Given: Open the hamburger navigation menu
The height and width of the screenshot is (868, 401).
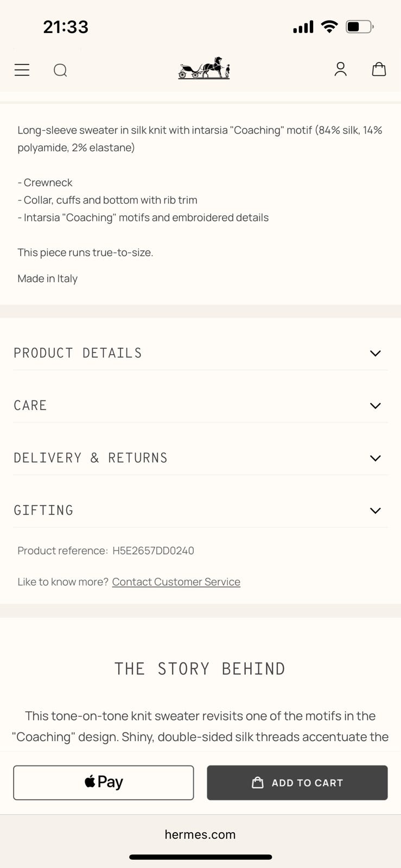Looking at the screenshot, I should click(22, 70).
